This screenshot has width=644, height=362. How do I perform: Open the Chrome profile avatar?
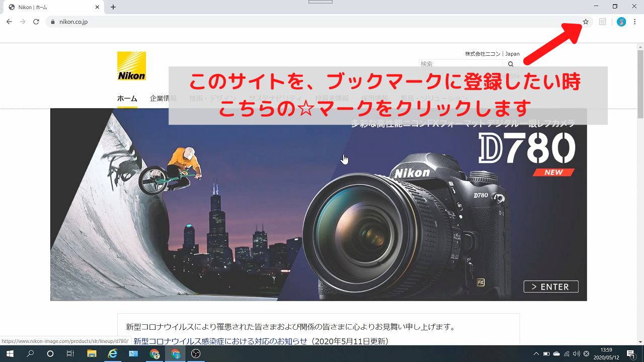tap(621, 22)
